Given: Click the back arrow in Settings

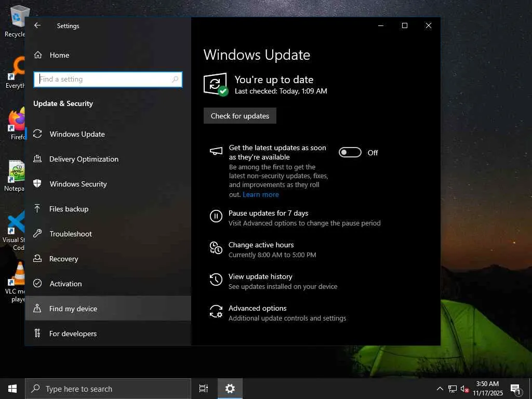Looking at the screenshot, I should click(37, 25).
